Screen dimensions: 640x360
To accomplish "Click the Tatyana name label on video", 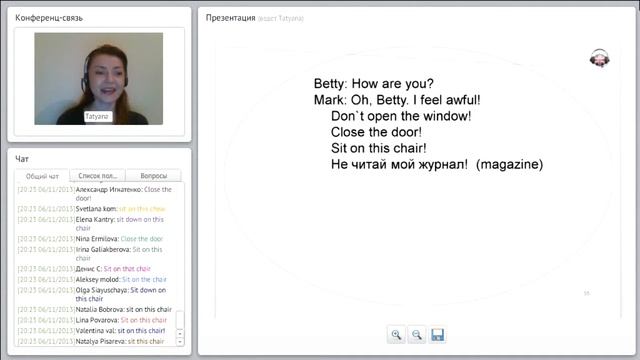I will (97, 116).
